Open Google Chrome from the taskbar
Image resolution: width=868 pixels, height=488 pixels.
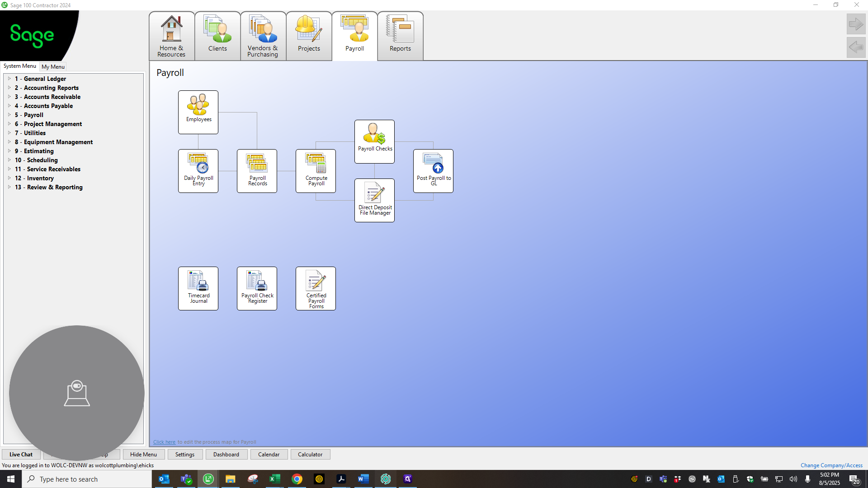[x=297, y=479]
